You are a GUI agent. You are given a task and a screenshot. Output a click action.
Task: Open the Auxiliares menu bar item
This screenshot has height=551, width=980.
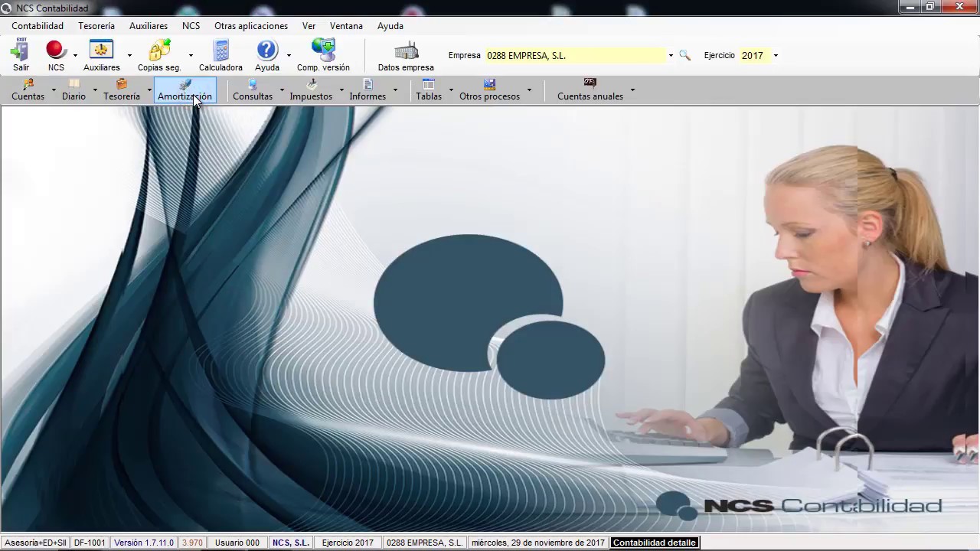(x=149, y=26)
